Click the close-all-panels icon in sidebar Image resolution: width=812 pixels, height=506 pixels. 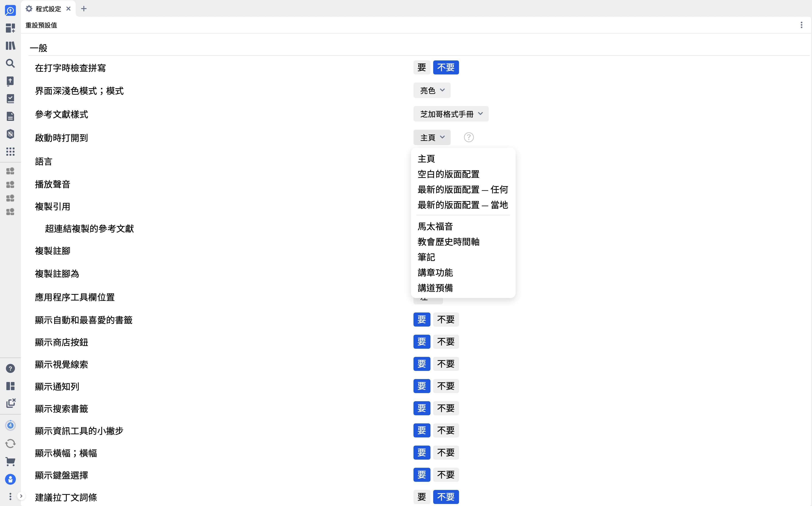coord(10,403)
